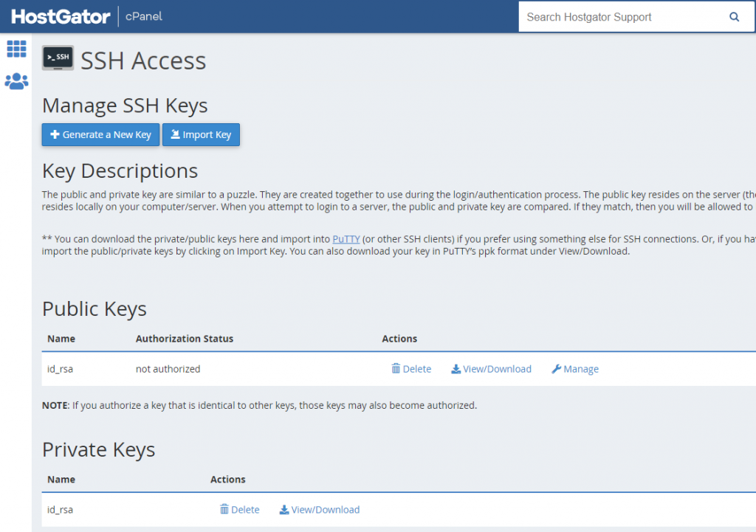Click Name column header under Public Keys
Viewport: 756px width, 532px height.
click(x=61, y=339)
